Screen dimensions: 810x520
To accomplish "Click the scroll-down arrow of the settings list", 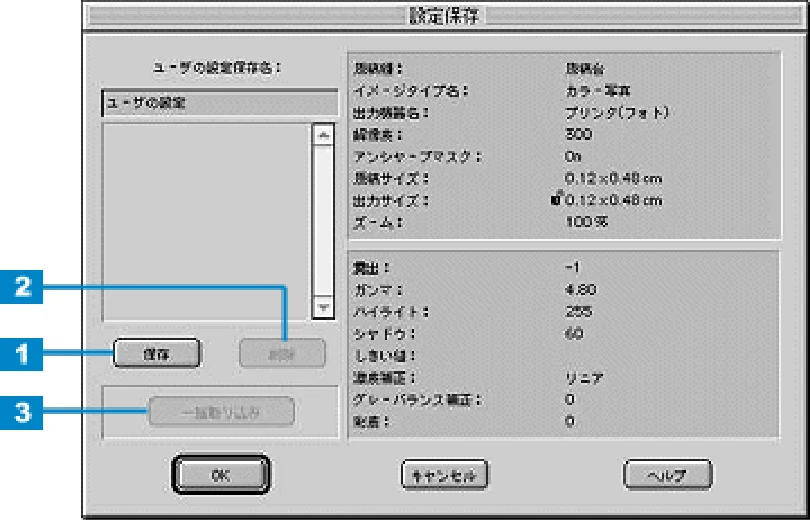I will point(324,308).
